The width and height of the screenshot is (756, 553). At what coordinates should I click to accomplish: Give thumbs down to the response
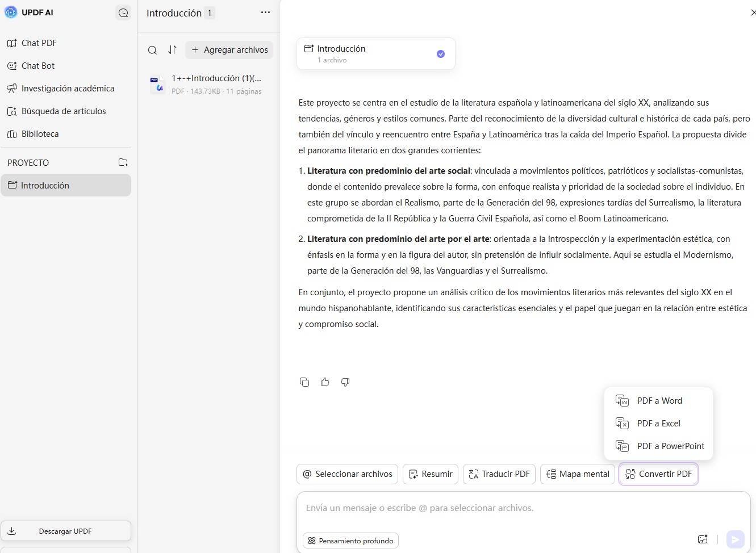(x=345, y=382)
